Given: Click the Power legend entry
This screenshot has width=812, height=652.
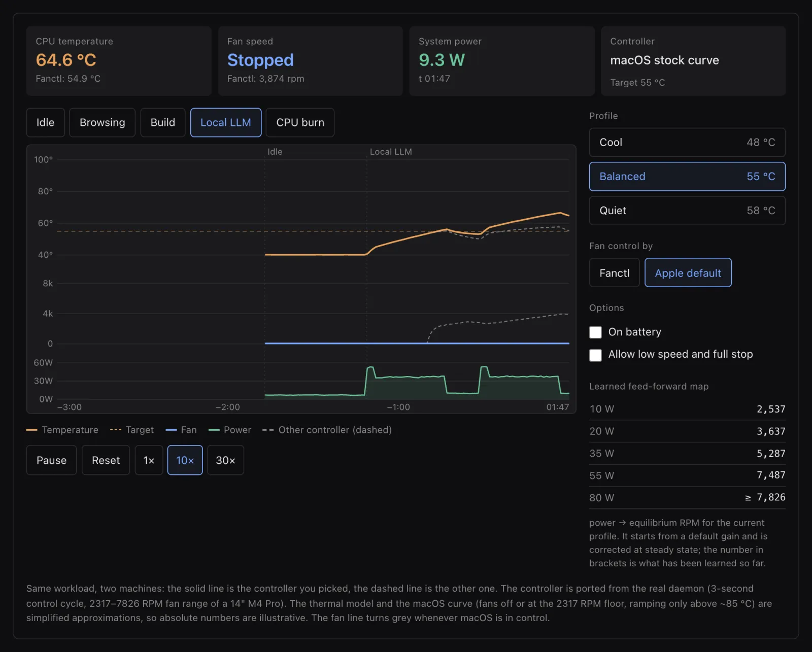Looking at the screenshot, I should point(230,430).
